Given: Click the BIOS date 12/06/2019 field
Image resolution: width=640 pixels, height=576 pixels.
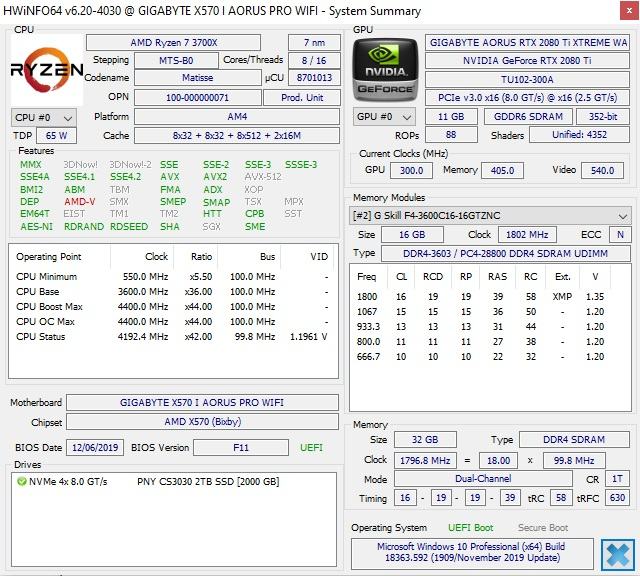Looking at the screenshot, I should point(95,448).
